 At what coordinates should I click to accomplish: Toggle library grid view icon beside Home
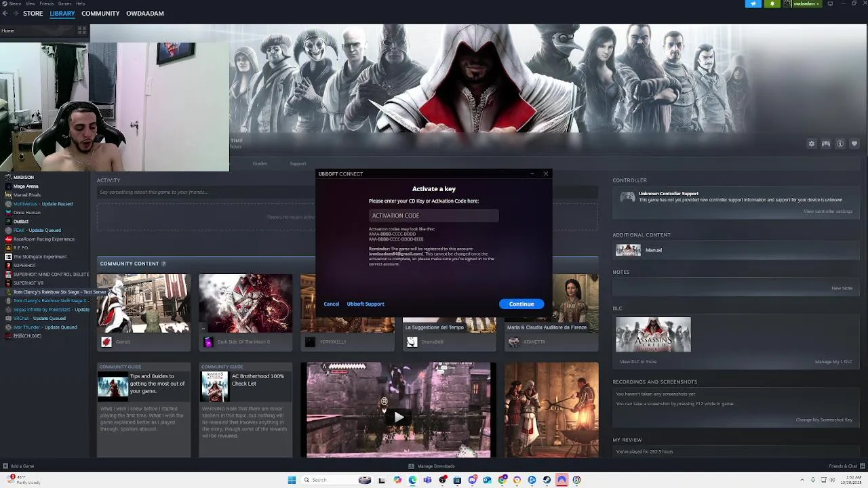(82, 30)
